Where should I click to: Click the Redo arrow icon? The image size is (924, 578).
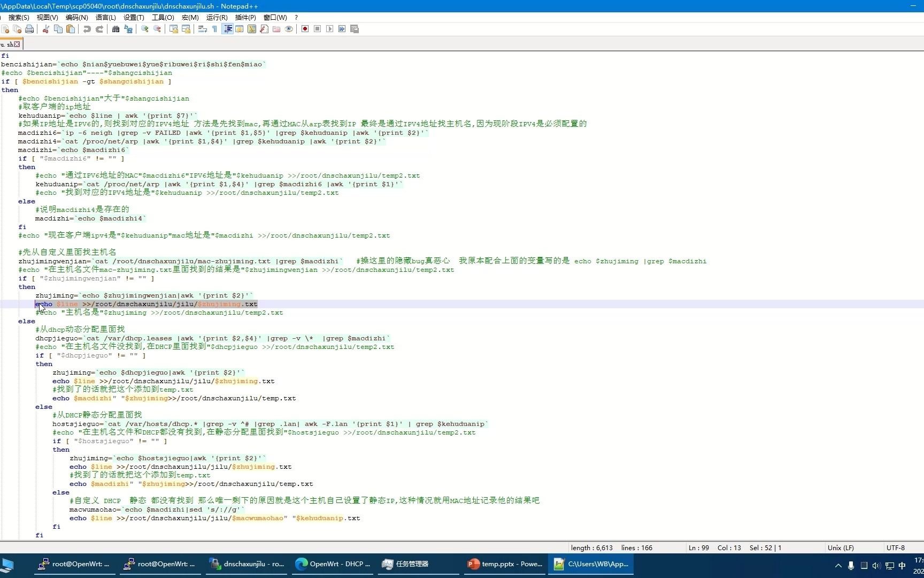(99, 29)
